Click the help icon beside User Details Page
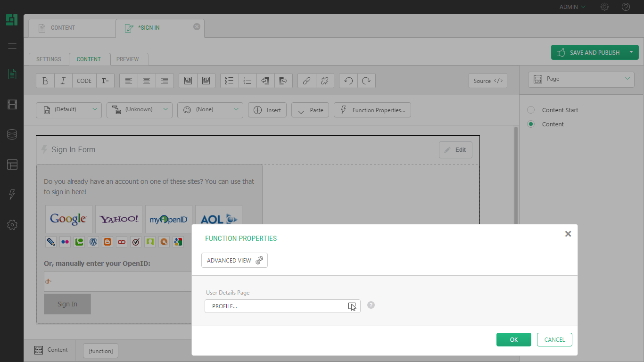The height and width of the screenshot is (362, 644). (x=371, y=305)
